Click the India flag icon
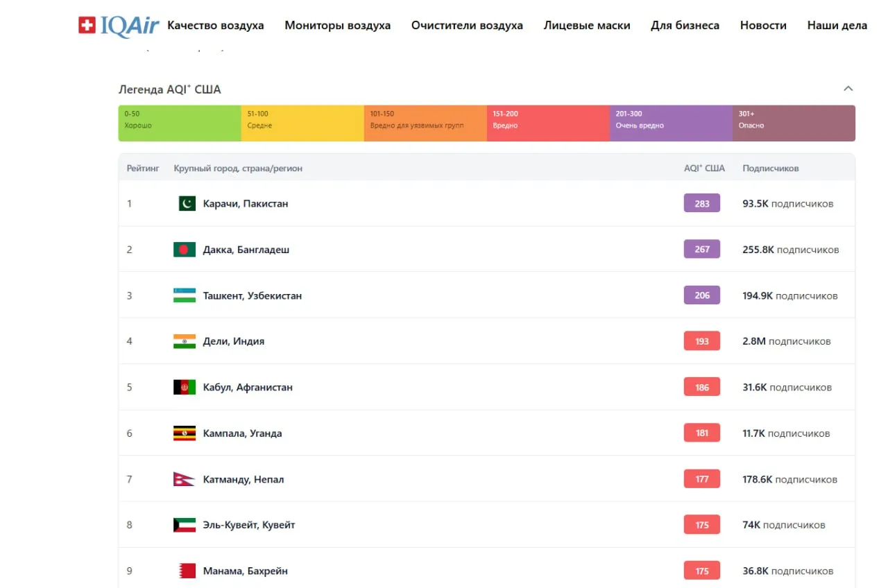The image size is (888, 588). click(185, 341)
